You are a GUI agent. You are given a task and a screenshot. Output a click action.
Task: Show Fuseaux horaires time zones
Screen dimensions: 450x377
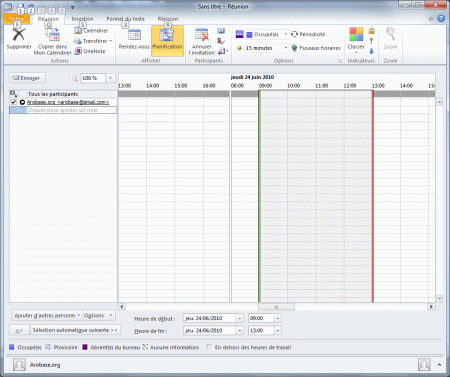click(x=316, y=48)
